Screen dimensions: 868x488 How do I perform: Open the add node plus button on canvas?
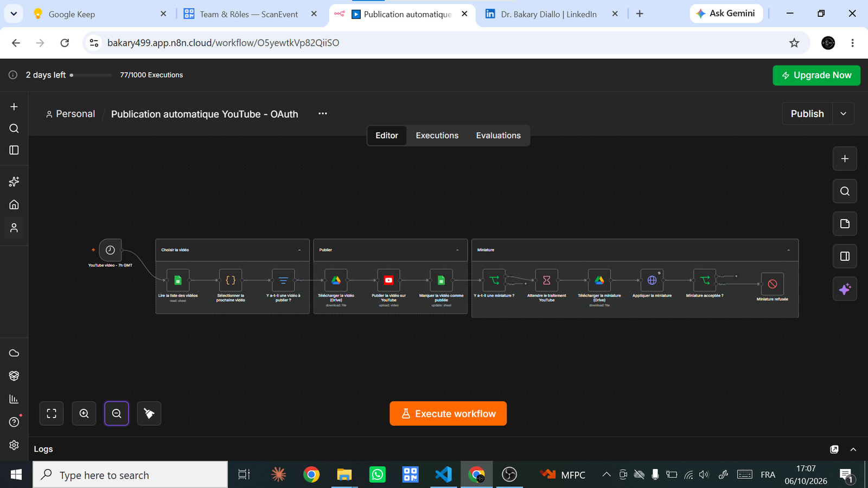(x=845, y=159)
